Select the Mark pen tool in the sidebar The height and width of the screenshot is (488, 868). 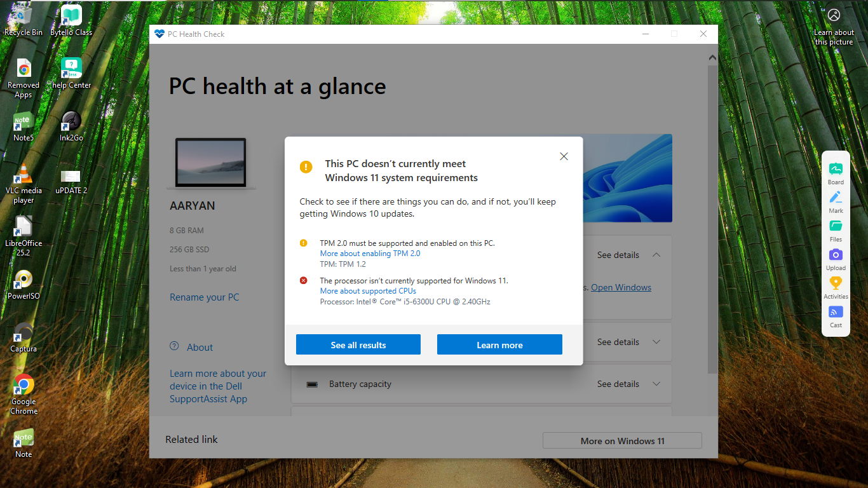836,202
